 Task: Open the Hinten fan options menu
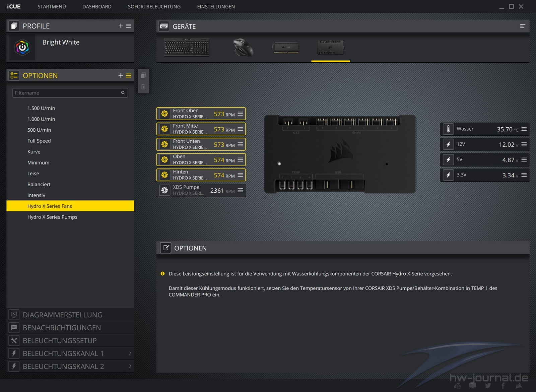point(240,175)
